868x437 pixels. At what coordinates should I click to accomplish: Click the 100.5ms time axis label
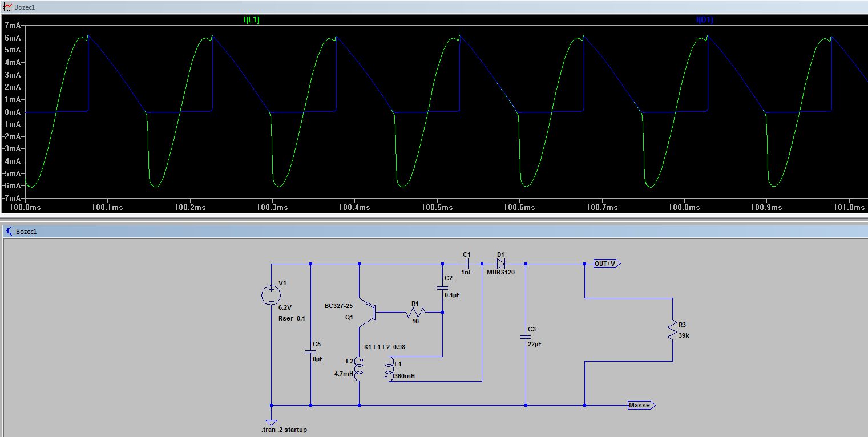tap(437, 208)
